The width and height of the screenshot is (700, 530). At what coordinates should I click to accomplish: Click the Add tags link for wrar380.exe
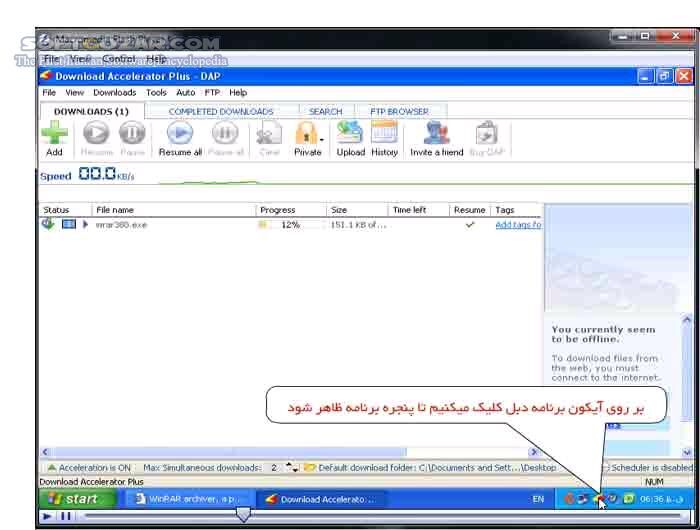point(518,225)
